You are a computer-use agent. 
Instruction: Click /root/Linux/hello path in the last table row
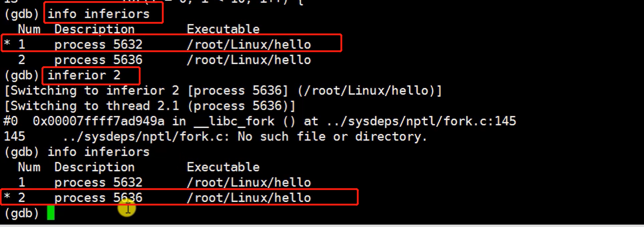[x=249, y=198]
